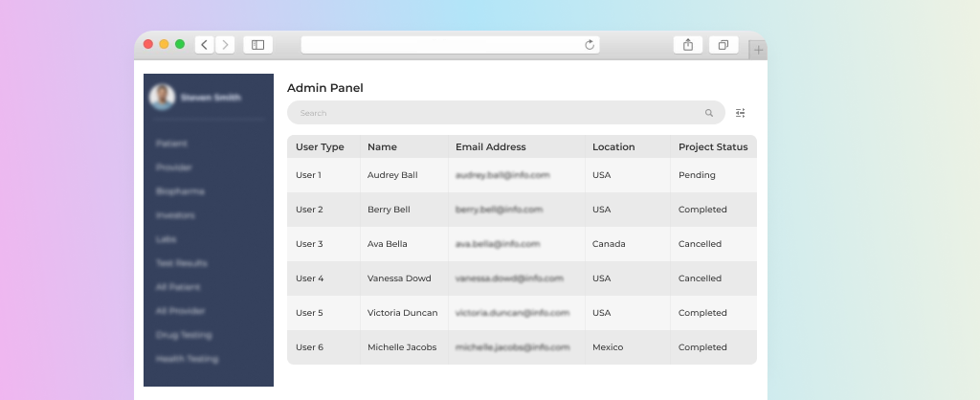Click the browser back arrow

point(205,45)
